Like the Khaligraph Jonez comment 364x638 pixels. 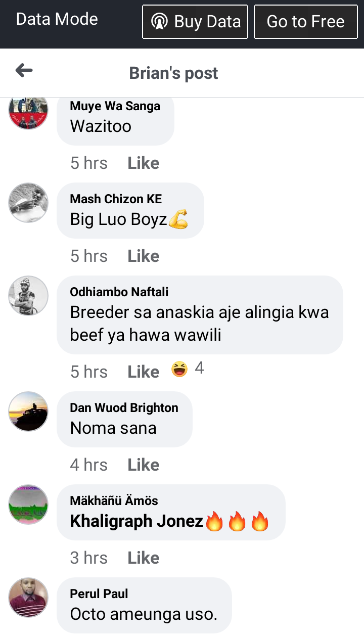(x=144, y=558)
